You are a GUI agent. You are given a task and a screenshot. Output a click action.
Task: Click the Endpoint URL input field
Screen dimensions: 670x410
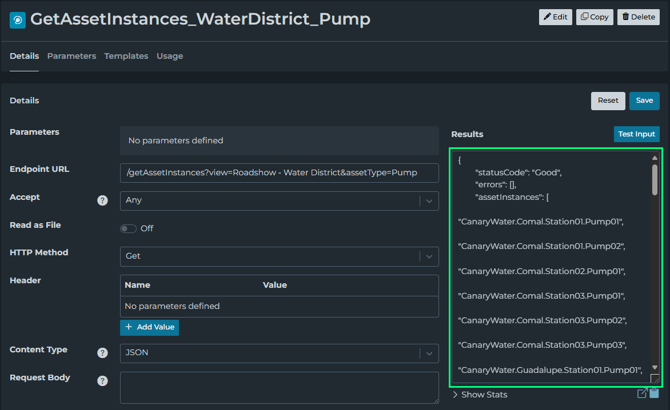[279, 173]
